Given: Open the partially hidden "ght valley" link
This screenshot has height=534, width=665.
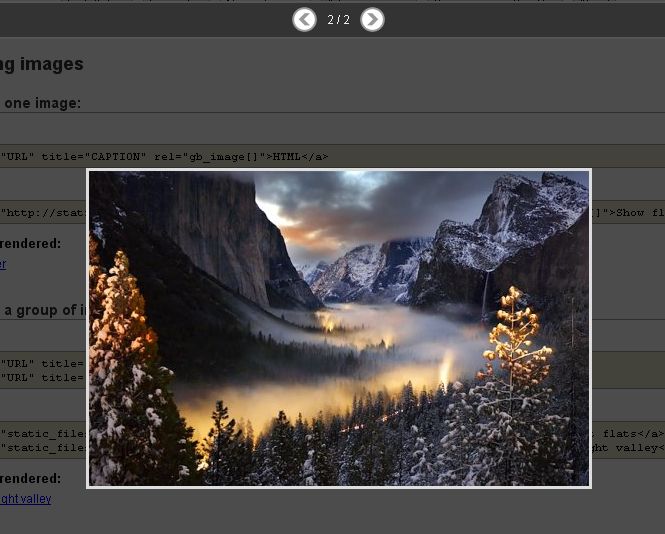Looking at the screenshot, I should coord(26,499).
